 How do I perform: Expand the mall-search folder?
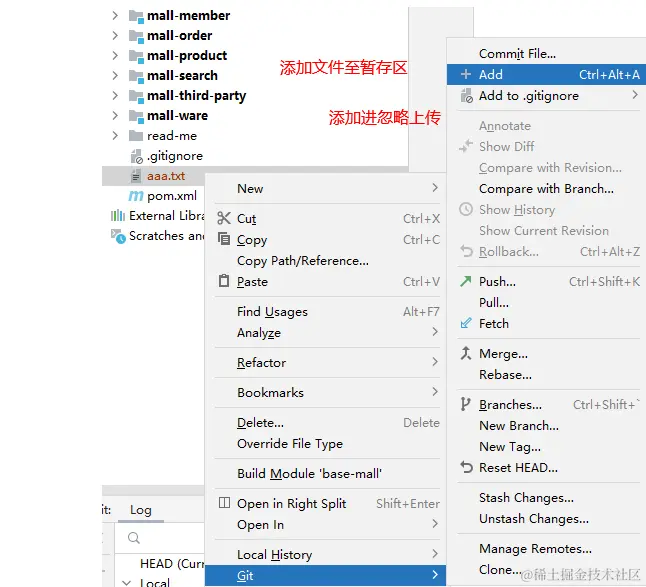pos(115,76)
